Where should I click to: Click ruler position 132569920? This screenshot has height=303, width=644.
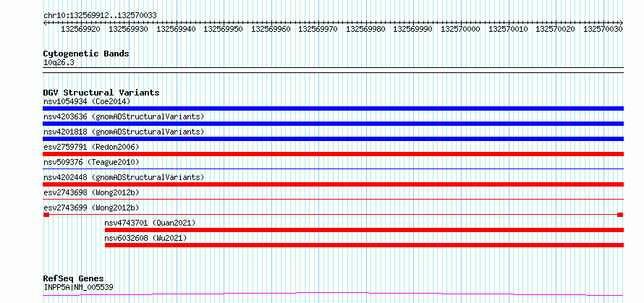pos(80,29)
